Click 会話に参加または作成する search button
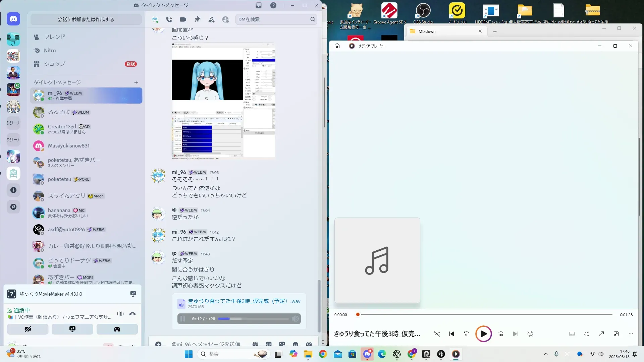644x362 pixels. point(86,19)
